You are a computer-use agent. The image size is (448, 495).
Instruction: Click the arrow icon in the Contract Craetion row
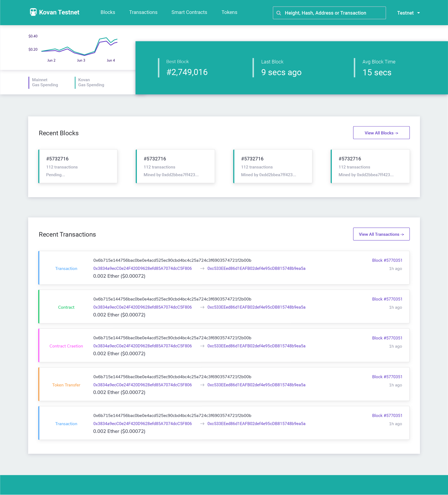point(202,346)
